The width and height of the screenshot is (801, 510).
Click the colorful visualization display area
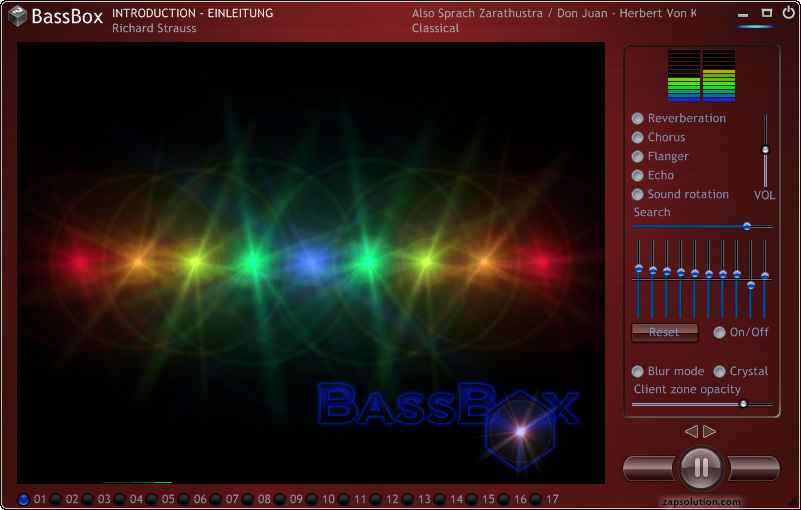point(311,263)
